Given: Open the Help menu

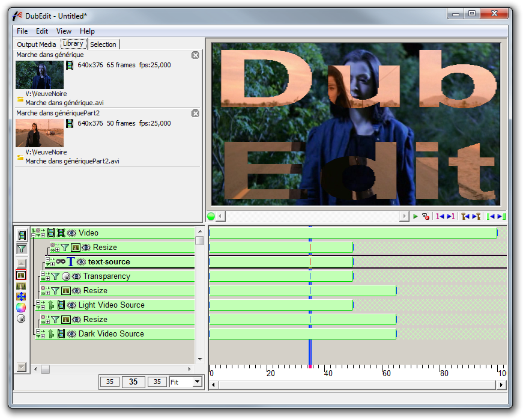Looking at the screenshot, I should tap(87, 31).
